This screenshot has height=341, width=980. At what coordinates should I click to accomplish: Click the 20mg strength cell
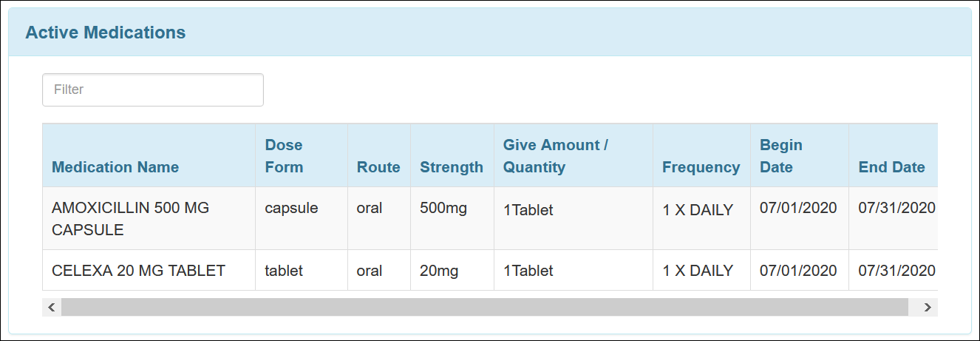point(439,271)
